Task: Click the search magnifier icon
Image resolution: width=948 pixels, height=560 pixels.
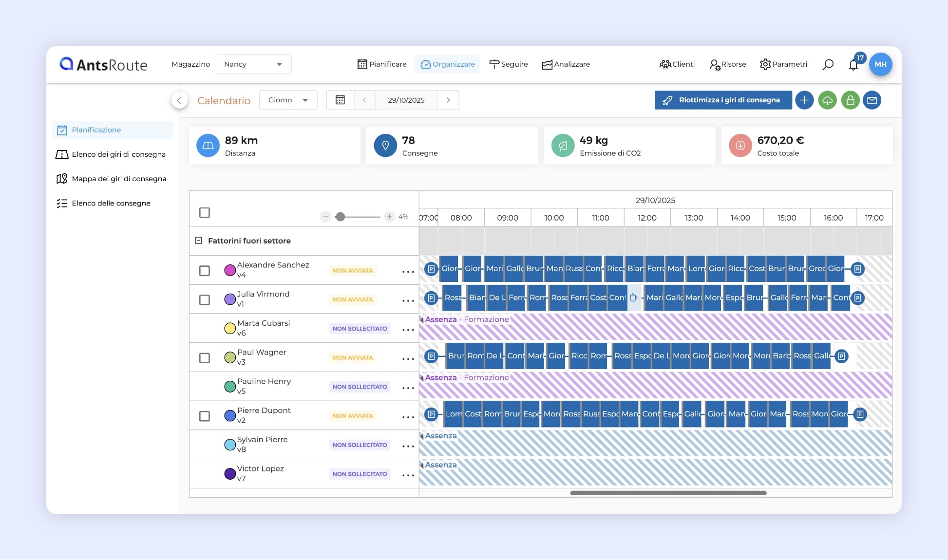Action: click(x=828, y=64)
